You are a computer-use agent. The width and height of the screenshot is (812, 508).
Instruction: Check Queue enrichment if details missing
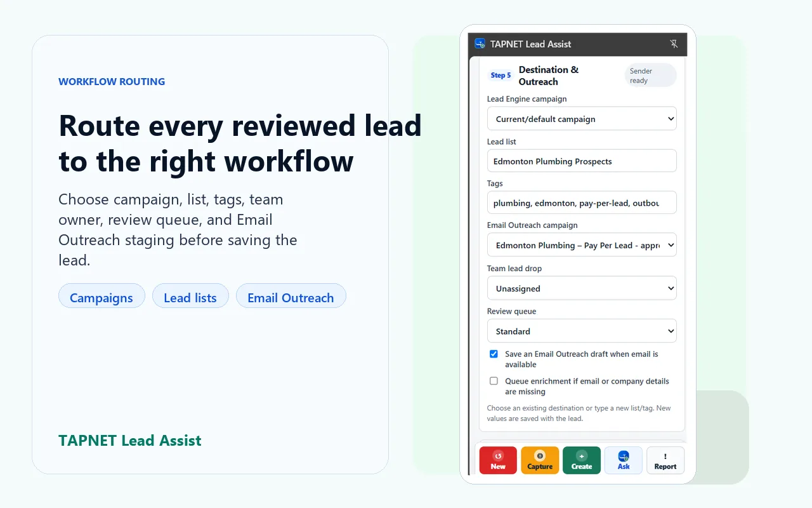point(494,381)
